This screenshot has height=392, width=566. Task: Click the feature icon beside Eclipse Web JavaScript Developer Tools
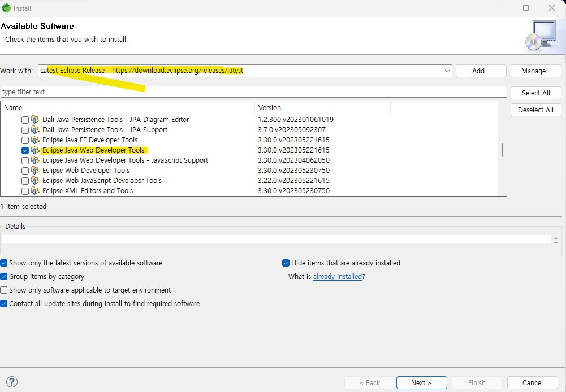pos(35,180)
